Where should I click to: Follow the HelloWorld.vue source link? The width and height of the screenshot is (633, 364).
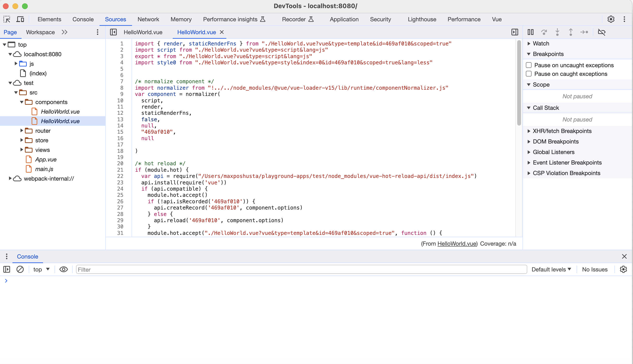[x=457, y=244]
